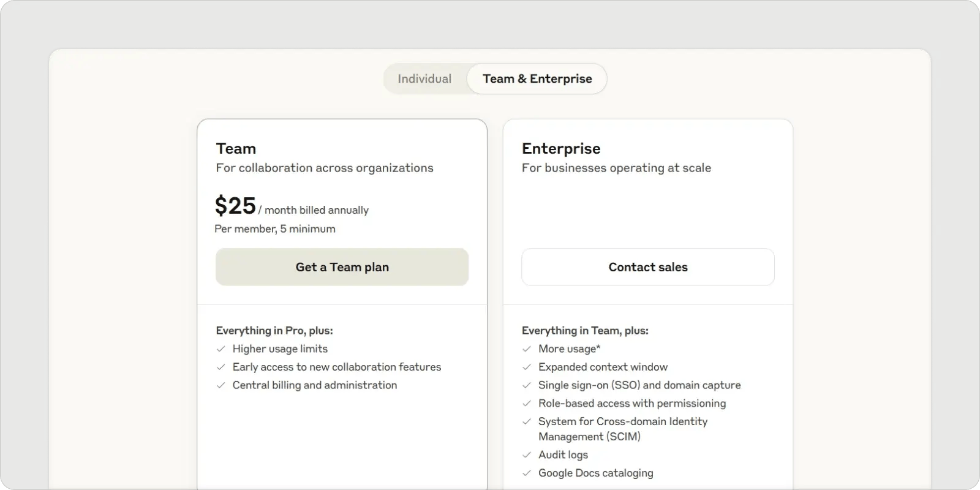Click the Contact sales button
This screenshot has height=490, width=980.
click(648, 267)
